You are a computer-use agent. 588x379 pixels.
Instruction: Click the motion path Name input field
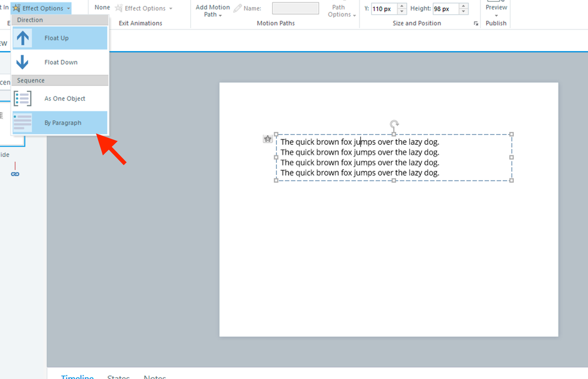(x=295, y=8)
